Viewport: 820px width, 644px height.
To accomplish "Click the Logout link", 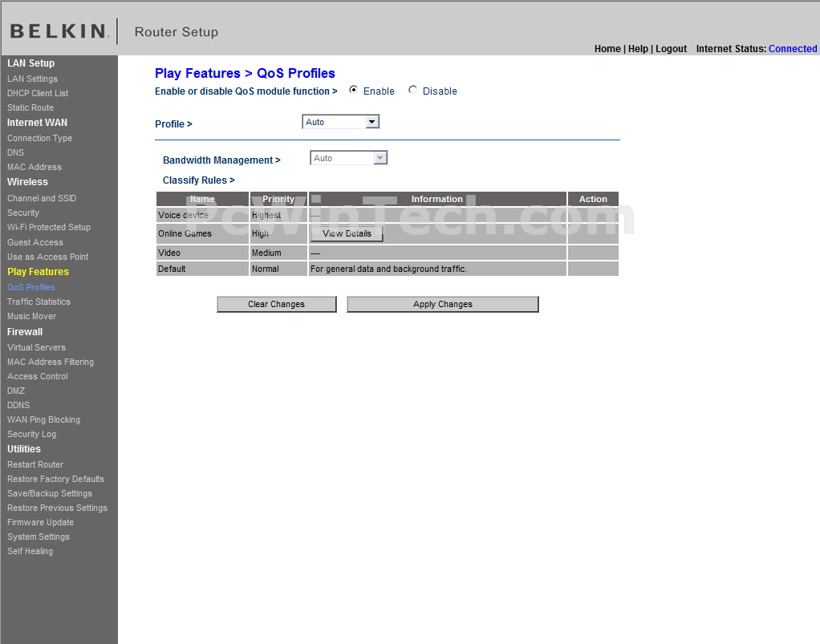I will 671,49.
